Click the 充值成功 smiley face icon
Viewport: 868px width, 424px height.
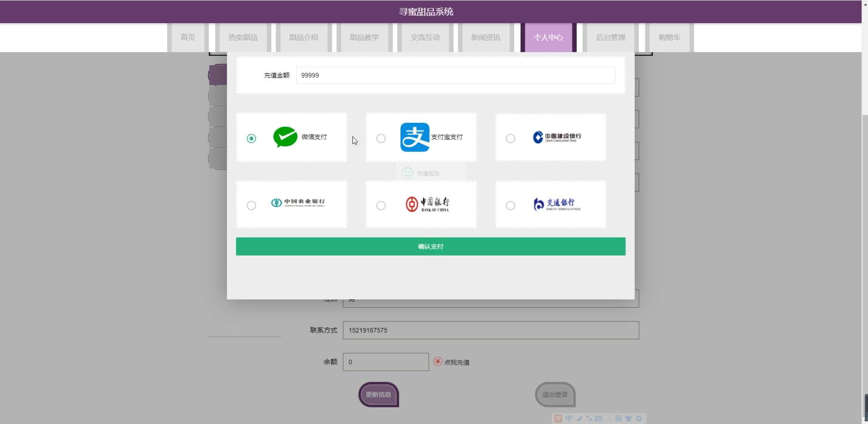click(407, 173)
